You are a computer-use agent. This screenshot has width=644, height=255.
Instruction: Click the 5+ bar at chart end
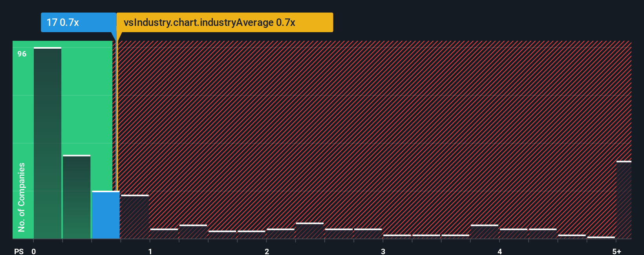tap(624, 200)
